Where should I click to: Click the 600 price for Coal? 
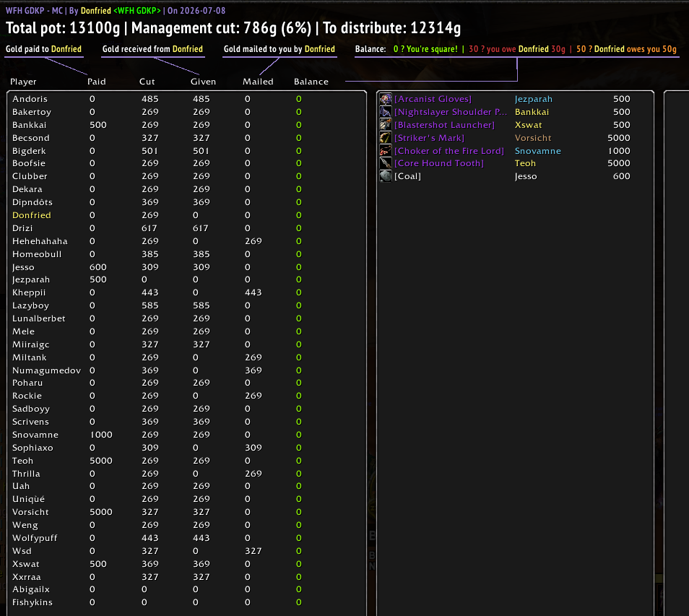[x=621, y=176]
